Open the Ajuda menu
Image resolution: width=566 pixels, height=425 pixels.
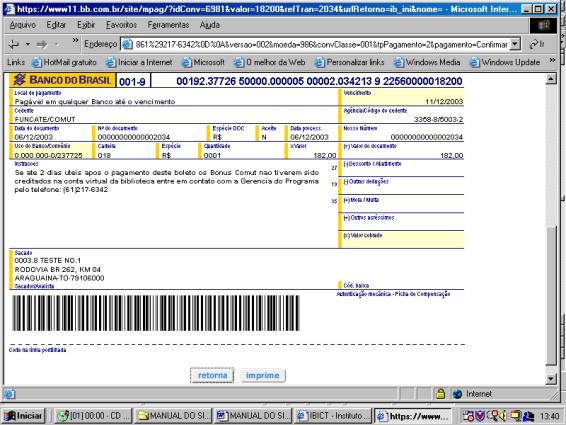[x=210, y=25]
